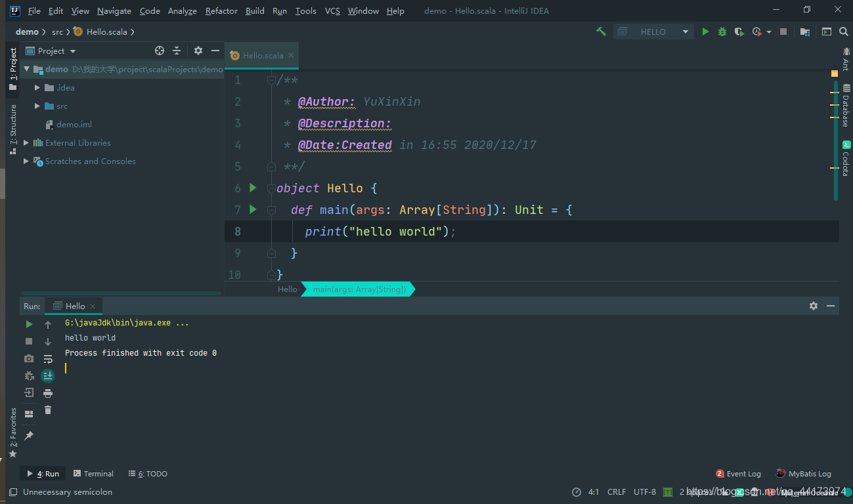Open Run panel settings gear
853x504 pixels.
click(814, 306)
